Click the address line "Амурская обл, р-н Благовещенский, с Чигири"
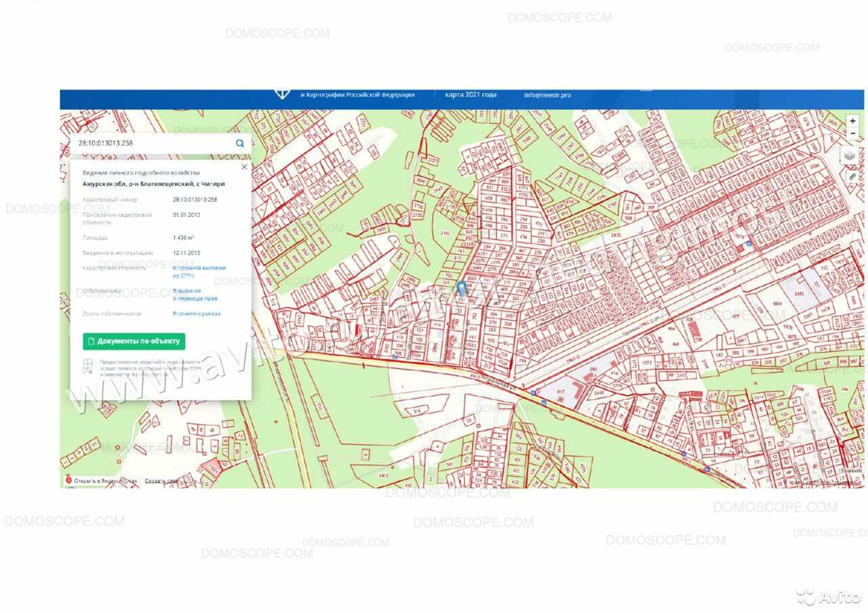 [x=154, y=184]
